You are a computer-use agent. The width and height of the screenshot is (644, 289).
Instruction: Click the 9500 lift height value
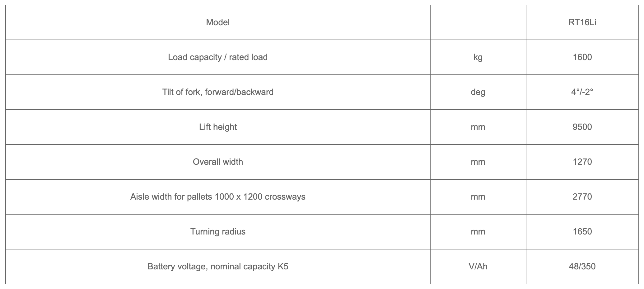tap(582, 127)
